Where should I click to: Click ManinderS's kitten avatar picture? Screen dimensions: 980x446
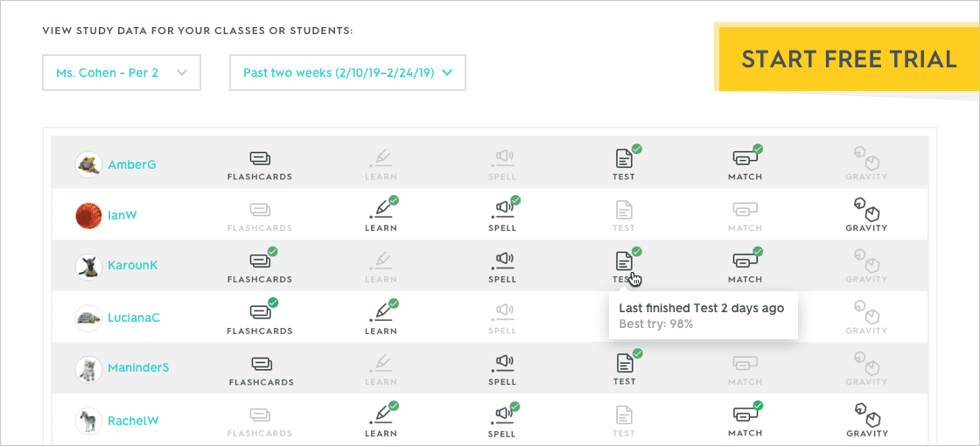88,369
